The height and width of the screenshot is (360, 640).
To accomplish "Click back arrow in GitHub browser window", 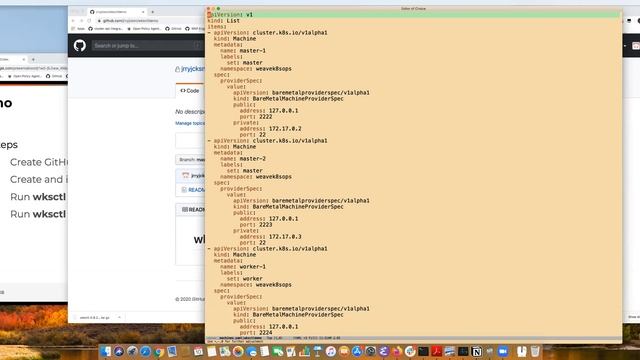I will (73, 20).
